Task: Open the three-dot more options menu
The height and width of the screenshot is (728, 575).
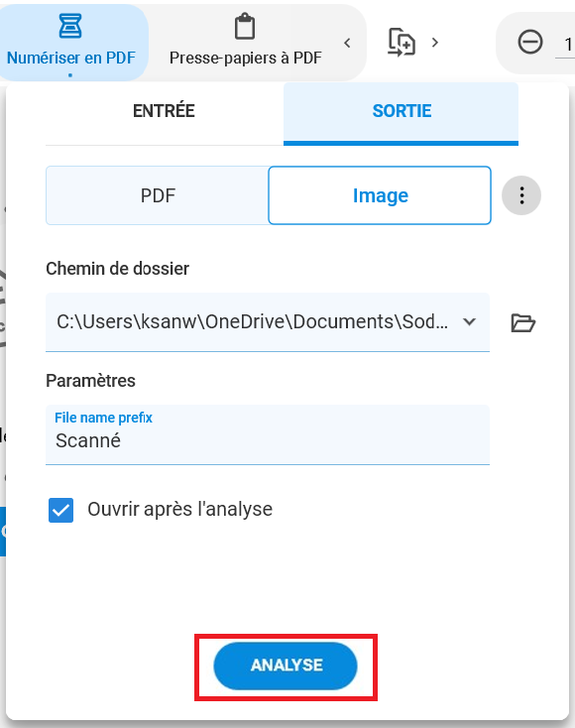Action: pos(521,195)
